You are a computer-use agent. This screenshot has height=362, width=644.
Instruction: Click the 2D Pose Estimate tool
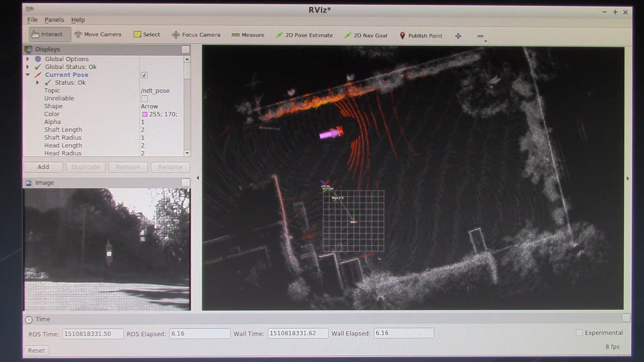(304, 35)
